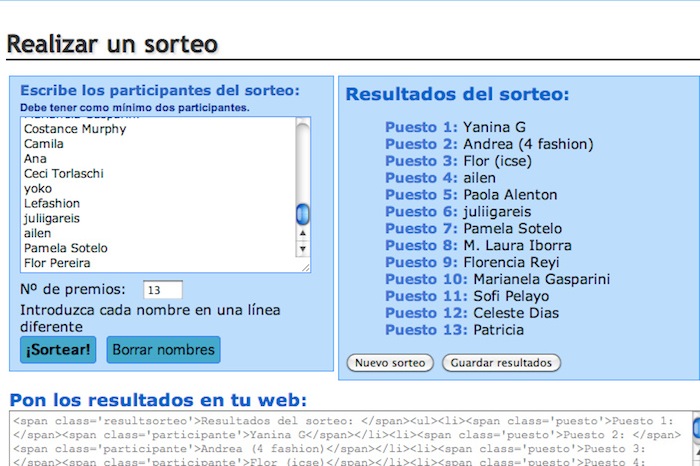Click the Puesto 1 winner Yanina G
Image resolution: width=700 pixels, height=466 pixels.
tap(494, 127)
